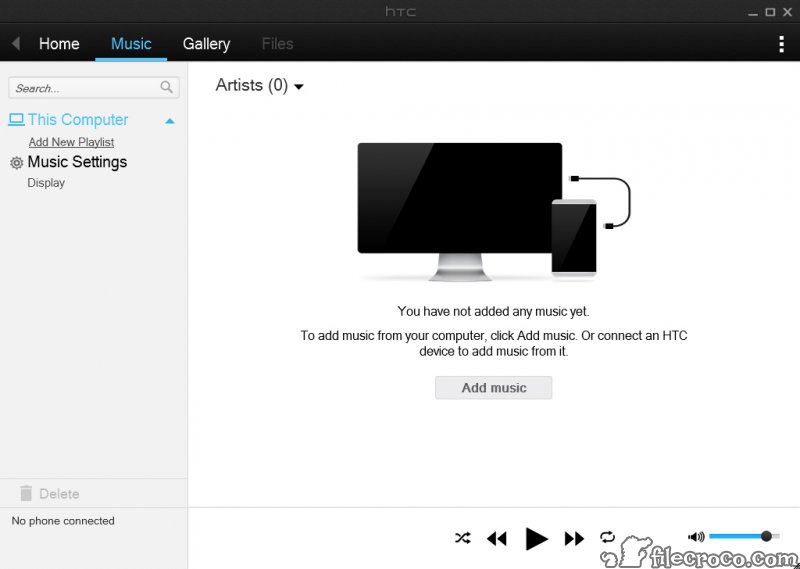800x569 pixels.
Task: Open the Display settings entry
Action: pyautogui.click(x=46, y=183)
